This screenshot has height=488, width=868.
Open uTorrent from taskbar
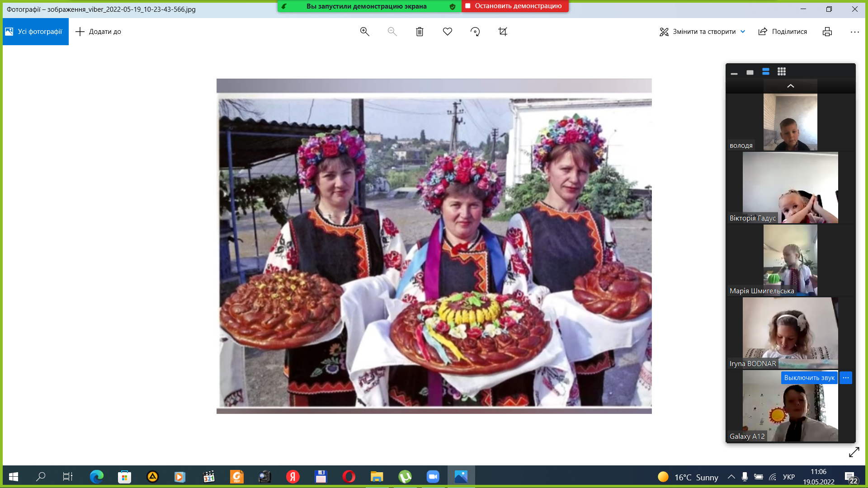click(x=405, y=477)
